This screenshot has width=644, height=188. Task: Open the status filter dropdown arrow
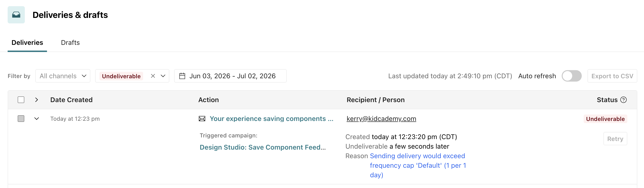[163, 76]
